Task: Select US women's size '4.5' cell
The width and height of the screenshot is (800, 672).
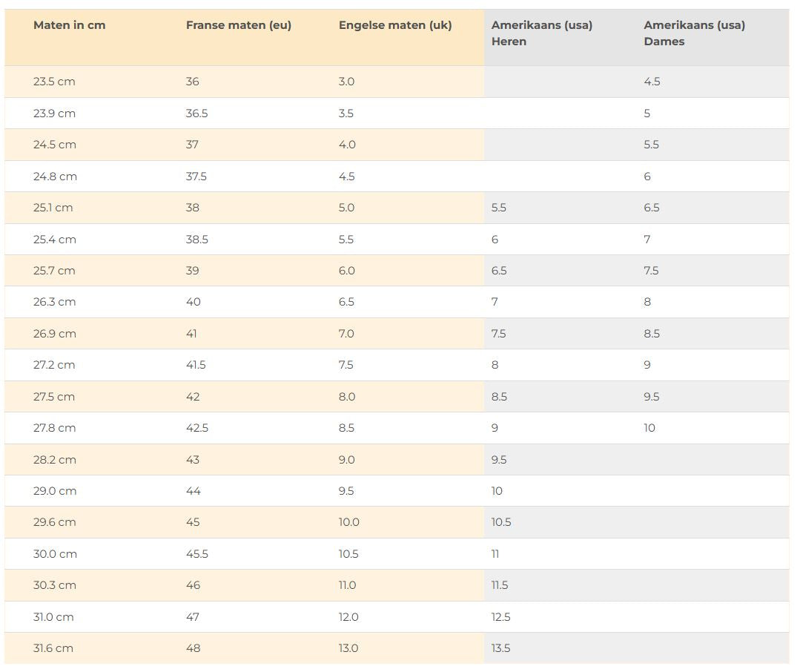Action: point(652,82)
